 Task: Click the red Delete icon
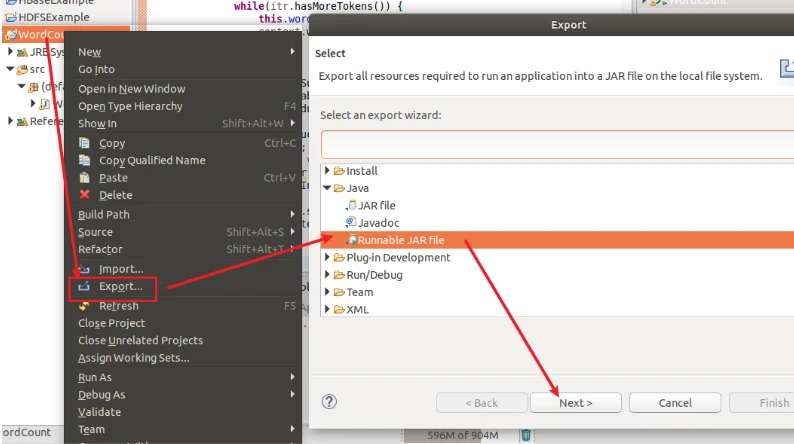[85, 195]
